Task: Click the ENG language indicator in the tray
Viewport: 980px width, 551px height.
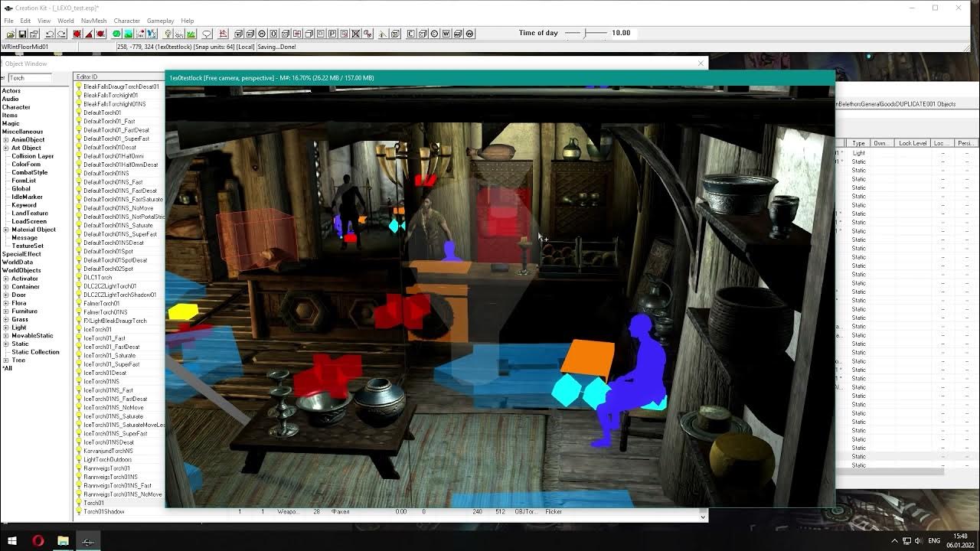Action: click(x=934, y=541)
